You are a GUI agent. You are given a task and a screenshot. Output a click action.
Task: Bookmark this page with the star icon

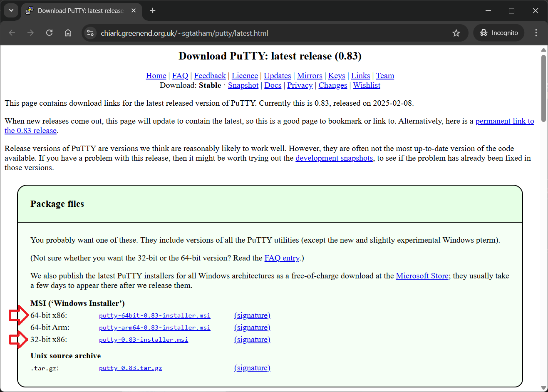(456, 33)
